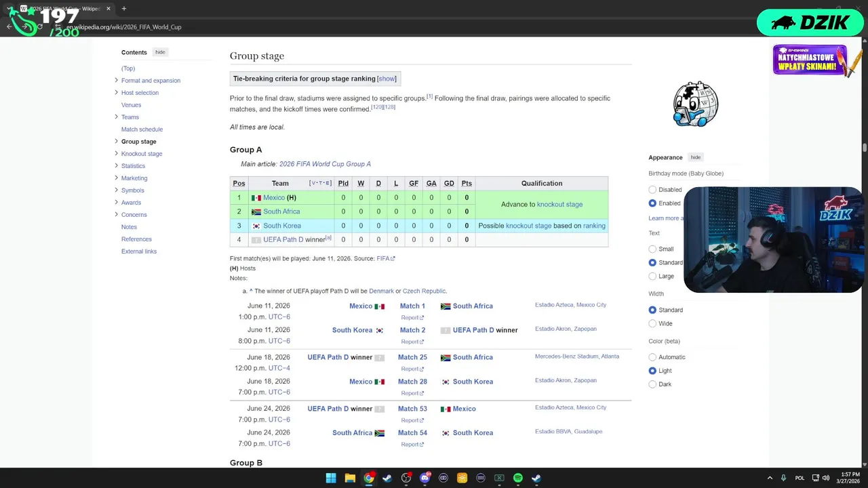Go to Notes in Contents sidebar

(129, 227)
